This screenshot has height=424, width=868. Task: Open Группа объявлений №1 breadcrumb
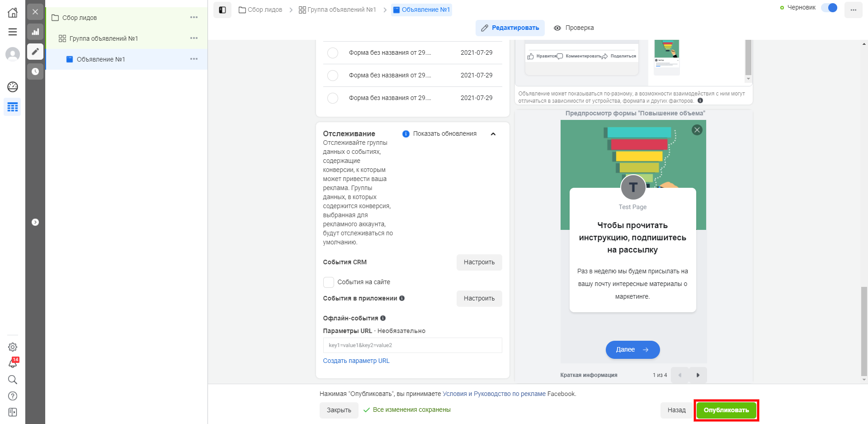(x=337, y=10)
